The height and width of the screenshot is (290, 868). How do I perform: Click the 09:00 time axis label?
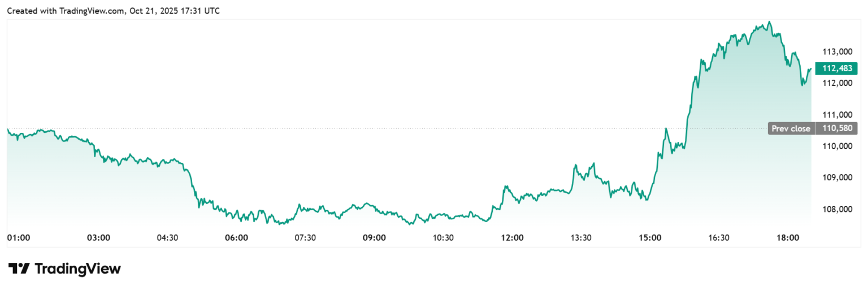click(x=374, y=238)
